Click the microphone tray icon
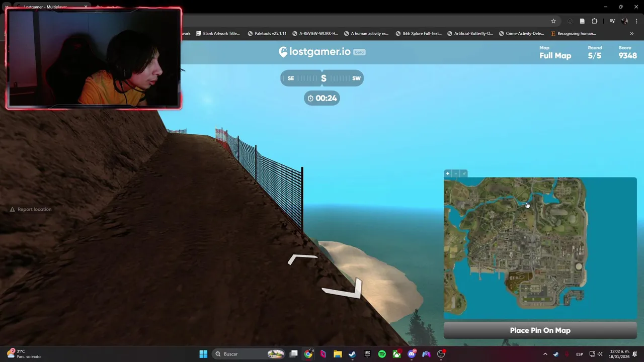 pos(568,354)
